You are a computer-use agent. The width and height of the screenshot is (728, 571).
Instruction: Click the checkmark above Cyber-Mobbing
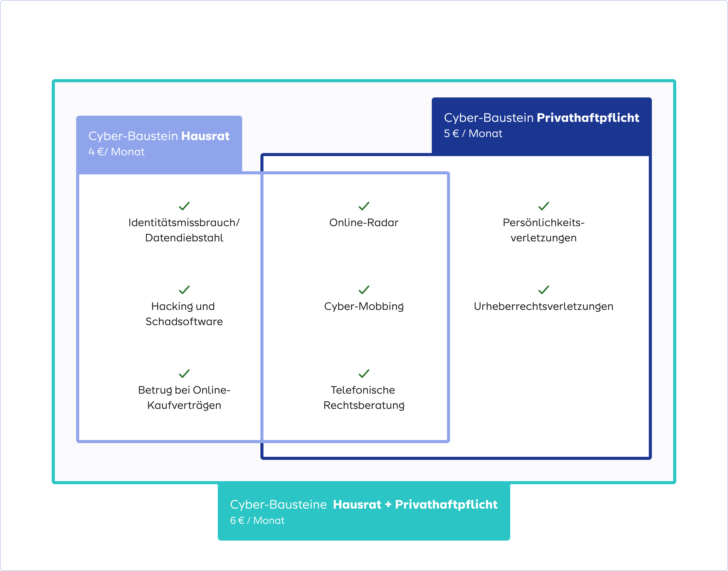[x=364, y=289]
